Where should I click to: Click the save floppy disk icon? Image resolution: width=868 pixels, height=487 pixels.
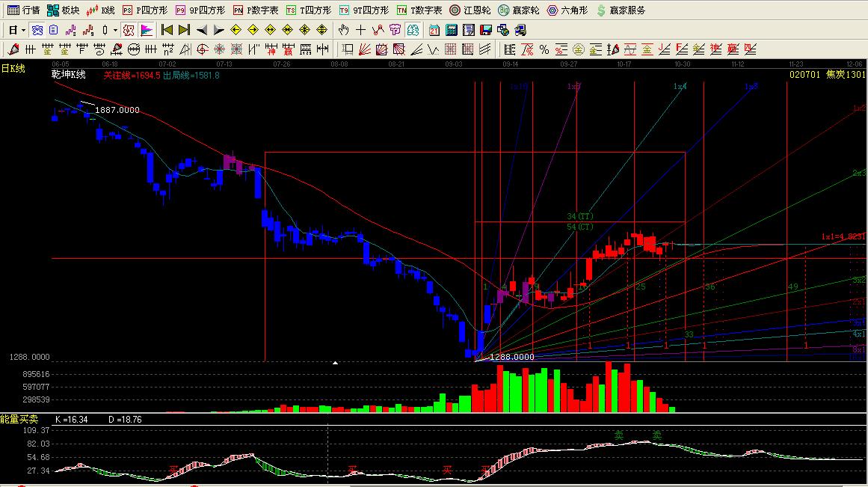point(485,30)
